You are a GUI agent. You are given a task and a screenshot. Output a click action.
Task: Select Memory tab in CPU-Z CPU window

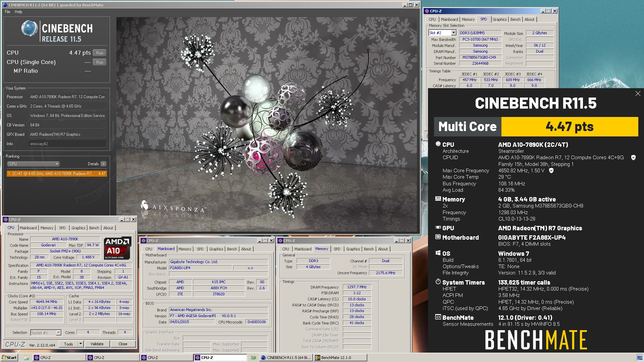click(x=47, y=228)
